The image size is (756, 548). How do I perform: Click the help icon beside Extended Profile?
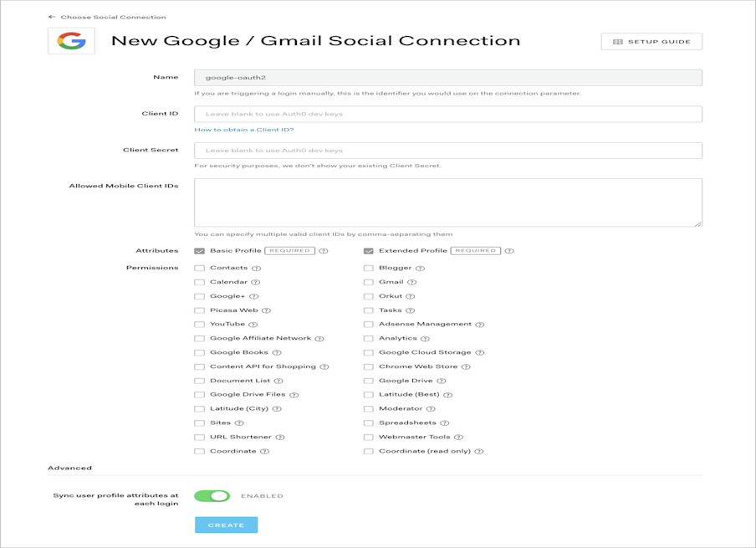pyautogui.click(x=510, y=250)
